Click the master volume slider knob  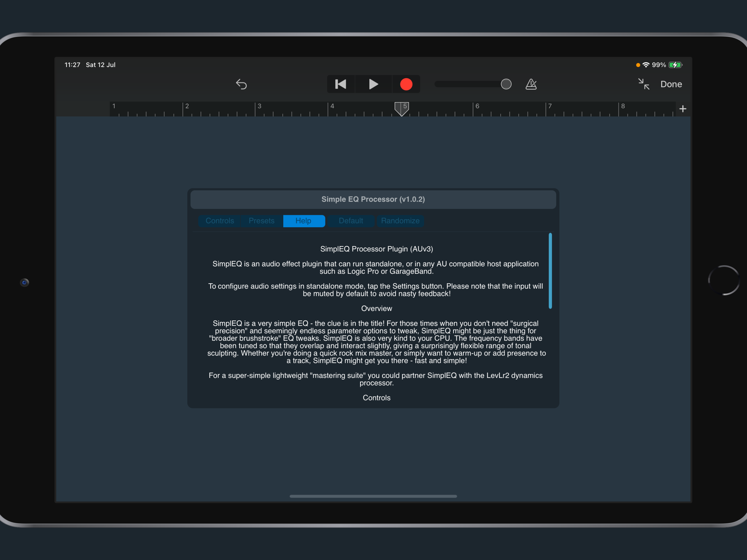click(x=506, y=84)
